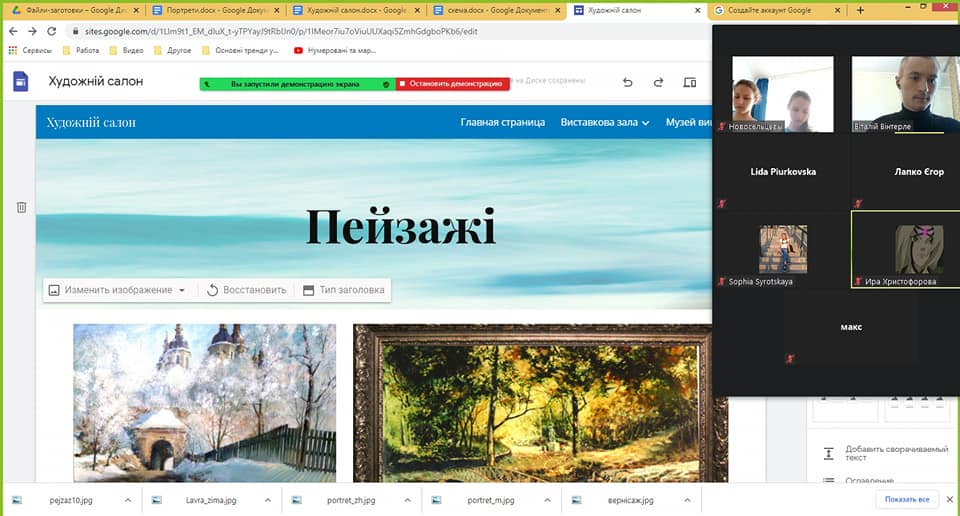Screen dimensions: 960x516
Task: Select the winter Lavra landscape image
Action: point(204,403)
